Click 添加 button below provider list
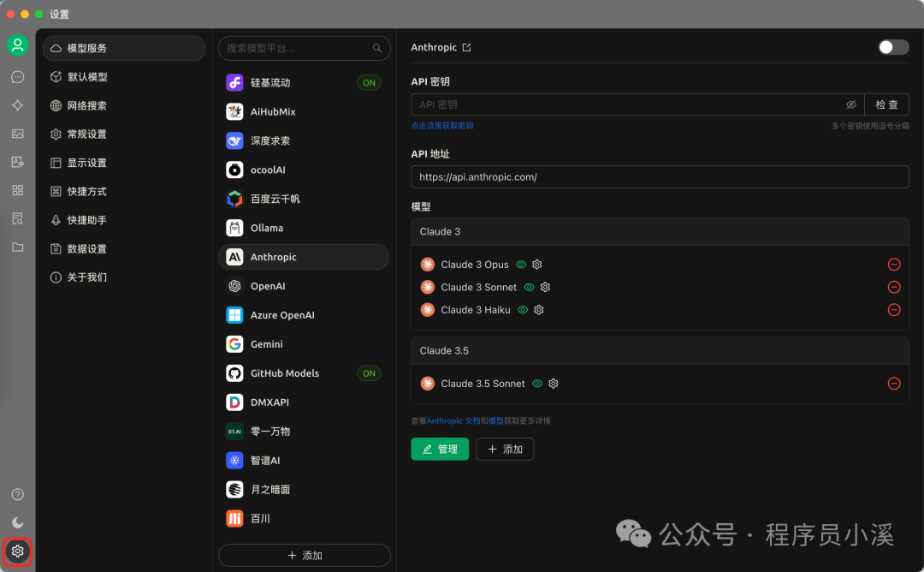This screenshot has height=572, width=924. [304, 556]
